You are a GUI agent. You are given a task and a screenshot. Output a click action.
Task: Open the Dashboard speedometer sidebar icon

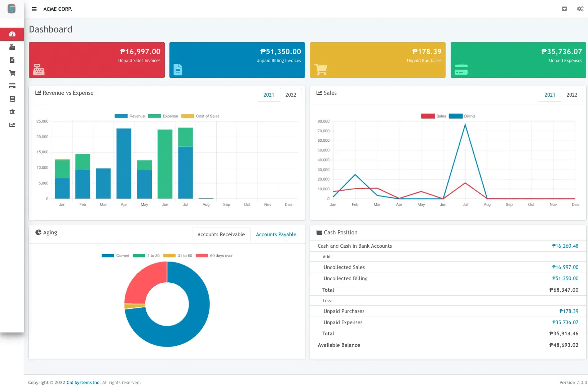coord(12,34)
